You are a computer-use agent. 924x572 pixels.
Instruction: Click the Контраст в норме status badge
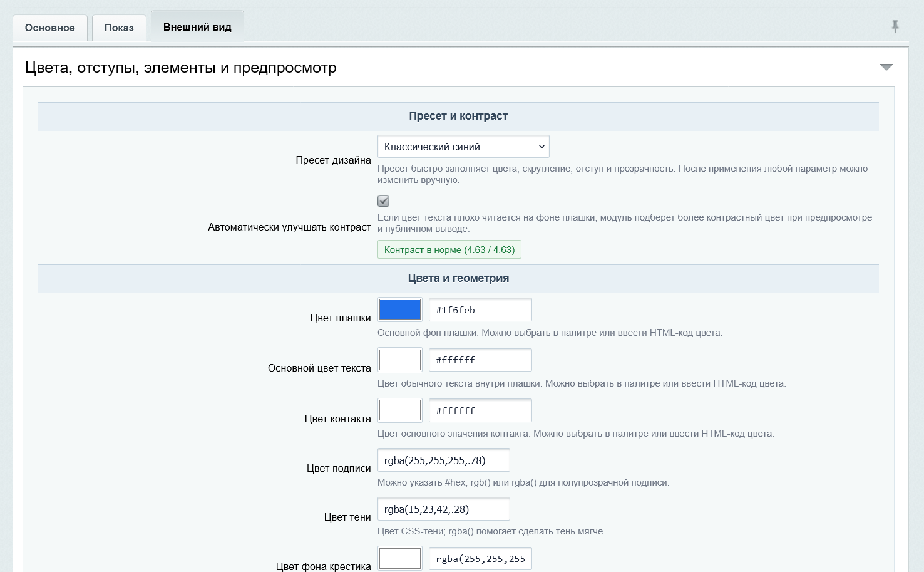tap(449, 249)
